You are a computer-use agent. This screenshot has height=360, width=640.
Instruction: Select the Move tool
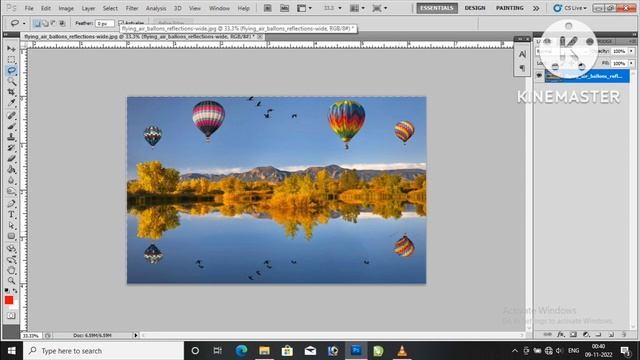pos(11,49)
